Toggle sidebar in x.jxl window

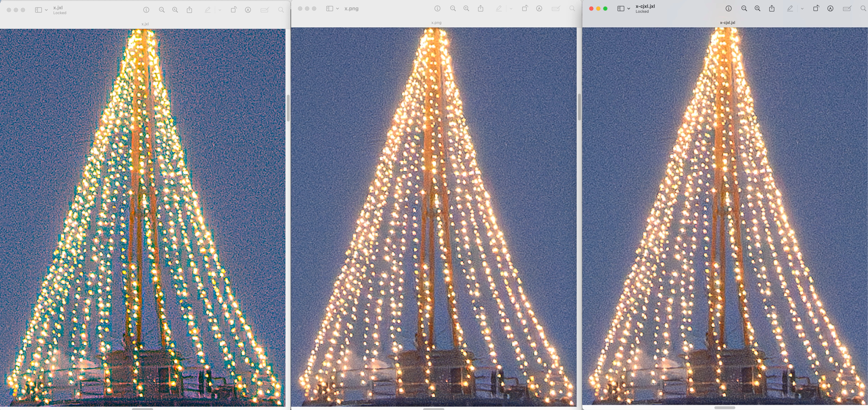tap(38, 10)
